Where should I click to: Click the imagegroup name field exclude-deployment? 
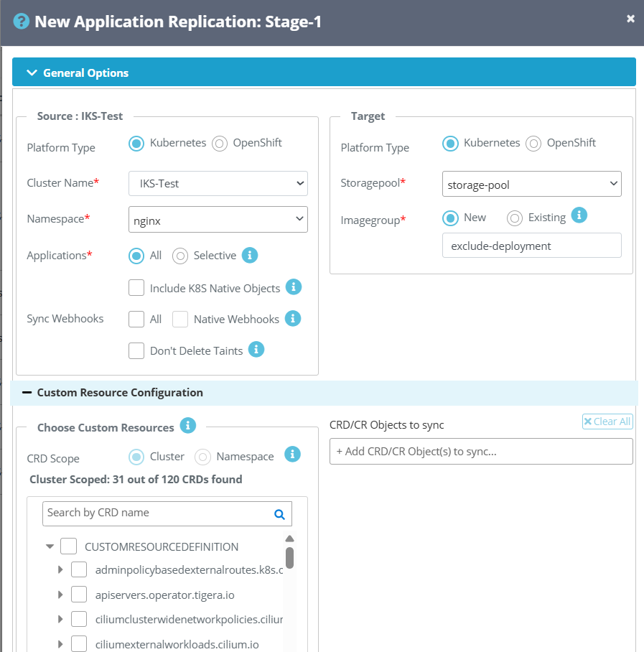coord(532,246)
